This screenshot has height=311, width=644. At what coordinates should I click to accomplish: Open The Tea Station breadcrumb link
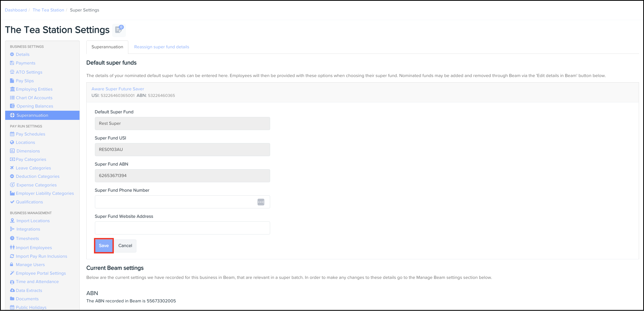(48, 10)
